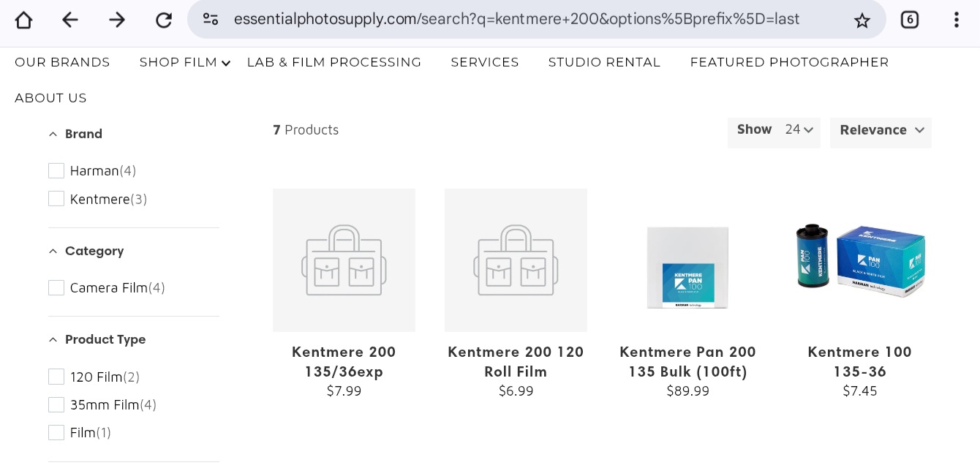The image size is (980, 468).
Task: Open SHOP FILM menu
Action: tap(178, 62)
